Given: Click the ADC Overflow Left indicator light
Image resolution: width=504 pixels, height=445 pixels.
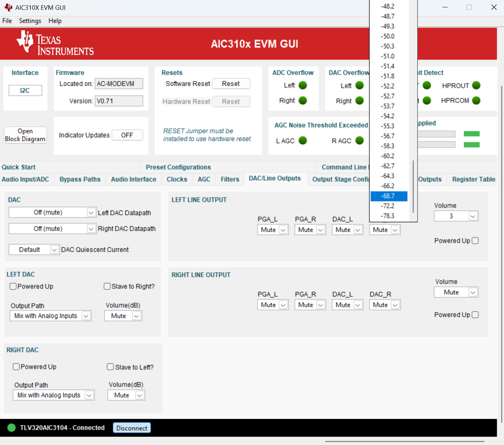Looking at the screenshot, I should coord(303,85).
